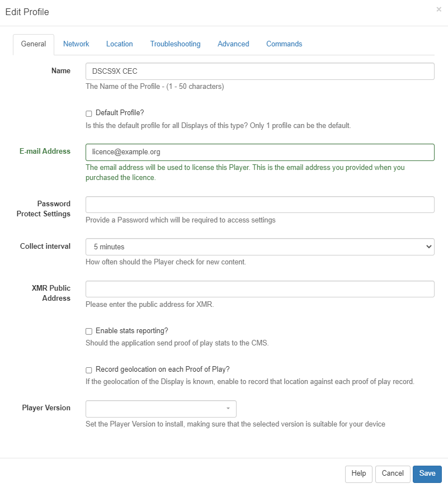Image resolution: width=448 pixels, height=488 pixels.
Task: Cancel the profile edit
Action: pyautogui.click(x=393, y=473)
